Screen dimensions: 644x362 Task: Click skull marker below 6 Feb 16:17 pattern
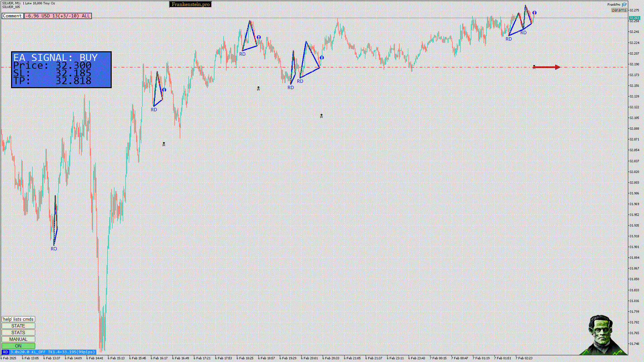[x=164, y=144]
